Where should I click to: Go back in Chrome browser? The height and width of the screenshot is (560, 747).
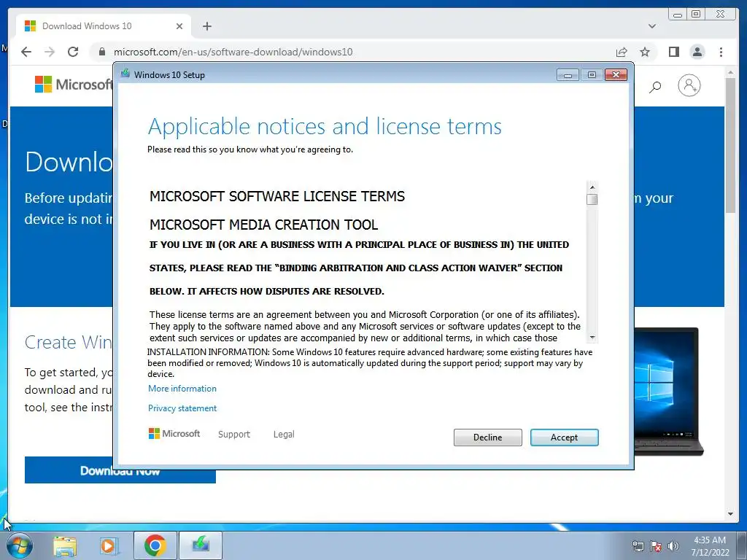pos(26,52)
